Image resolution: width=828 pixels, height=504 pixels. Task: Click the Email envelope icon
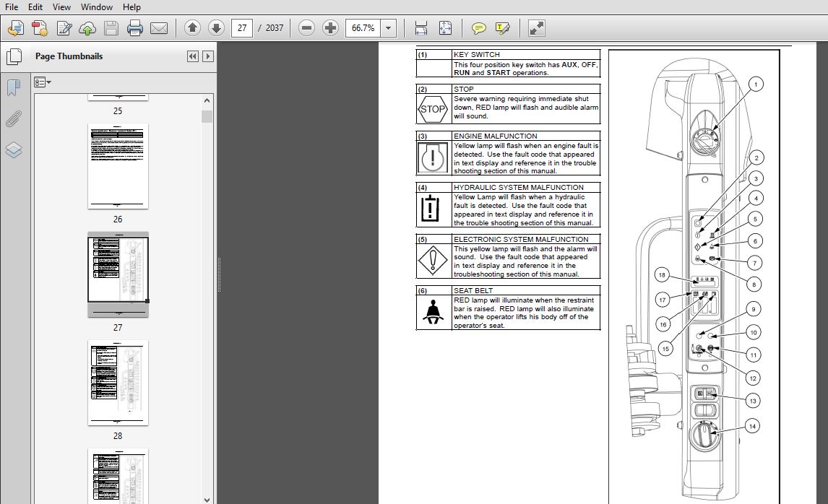click(x=159, y=28)
